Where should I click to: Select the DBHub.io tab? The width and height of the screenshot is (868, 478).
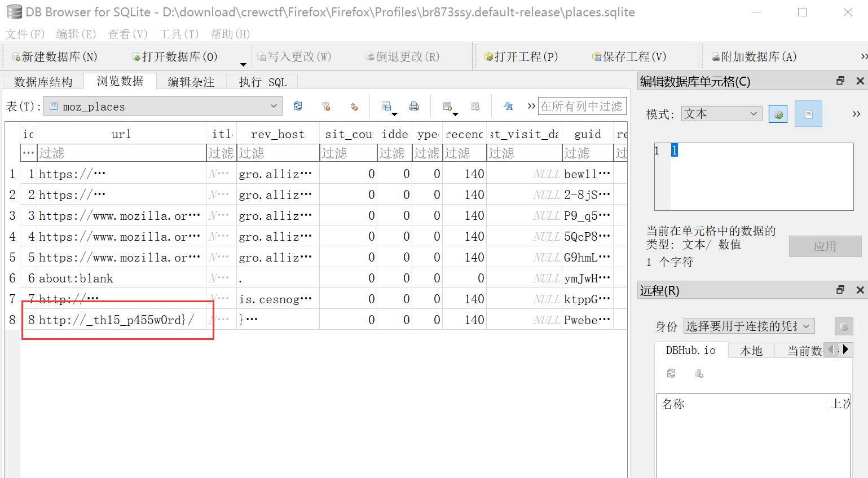tap(690, 350)
